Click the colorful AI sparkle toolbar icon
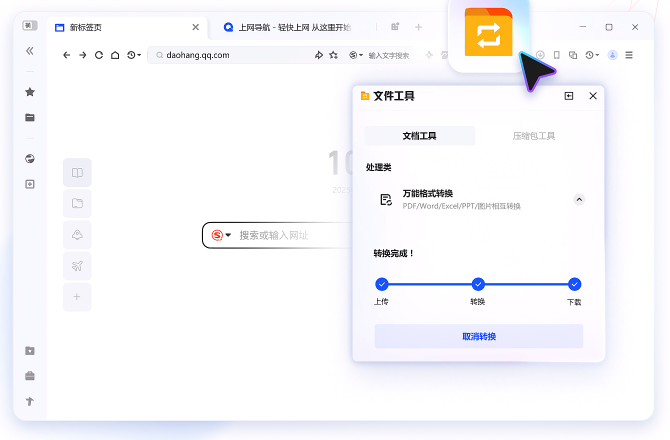 click(429, 55)
